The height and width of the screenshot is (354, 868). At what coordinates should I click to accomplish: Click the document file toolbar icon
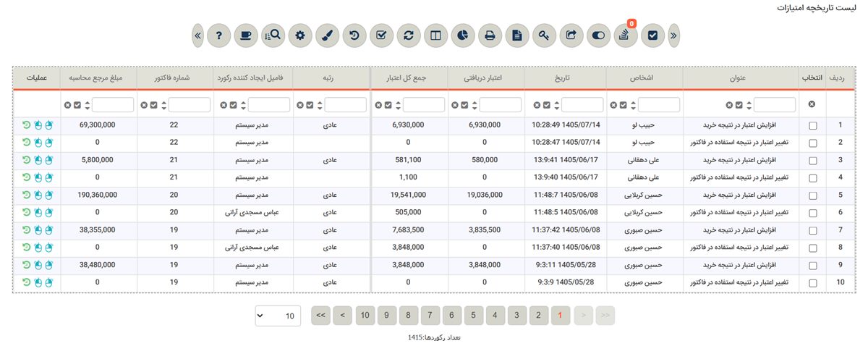[517, 35]
